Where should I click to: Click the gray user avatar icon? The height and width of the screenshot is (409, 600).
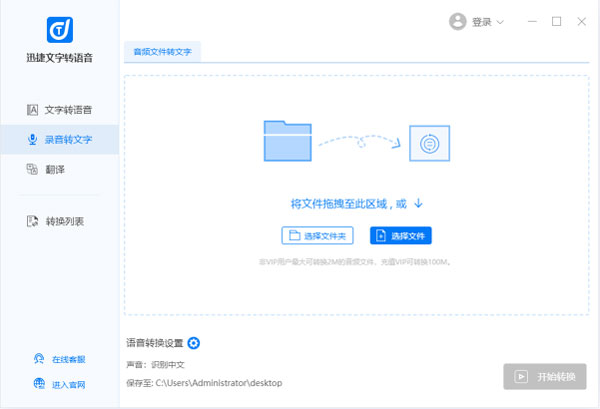point(458,21)
